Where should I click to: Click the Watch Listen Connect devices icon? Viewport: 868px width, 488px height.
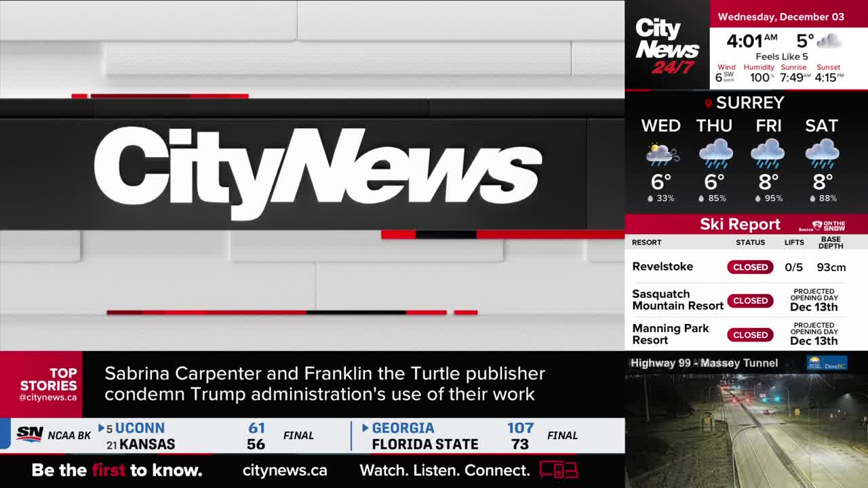click(x=560, y=470)
